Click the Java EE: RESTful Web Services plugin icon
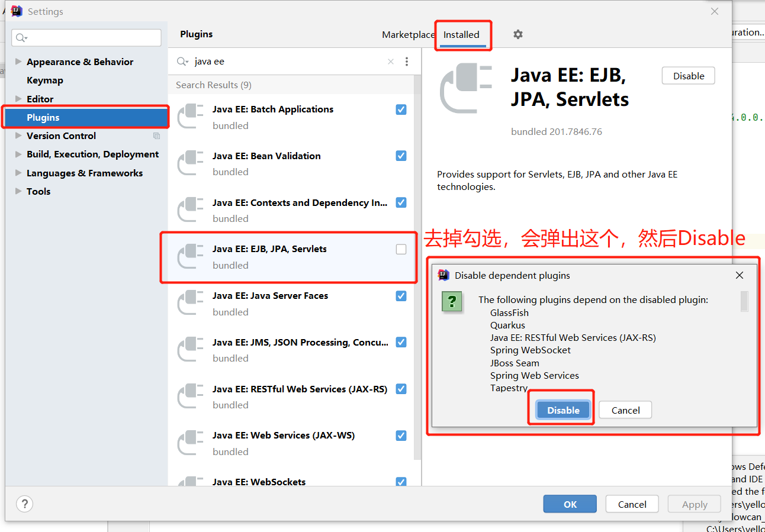The image size is (765, 532). point(191,396)
